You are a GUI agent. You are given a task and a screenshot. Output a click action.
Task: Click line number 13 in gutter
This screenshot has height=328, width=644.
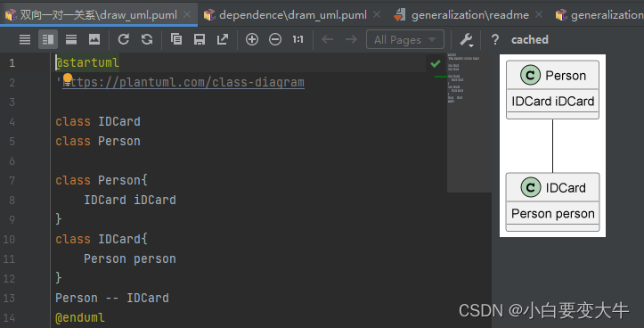click(x=10, y=298)
